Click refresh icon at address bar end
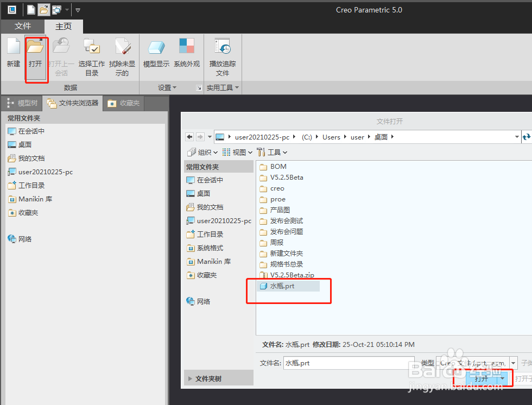Viewport: 532px width, 405px height. (x=526, y=137)
